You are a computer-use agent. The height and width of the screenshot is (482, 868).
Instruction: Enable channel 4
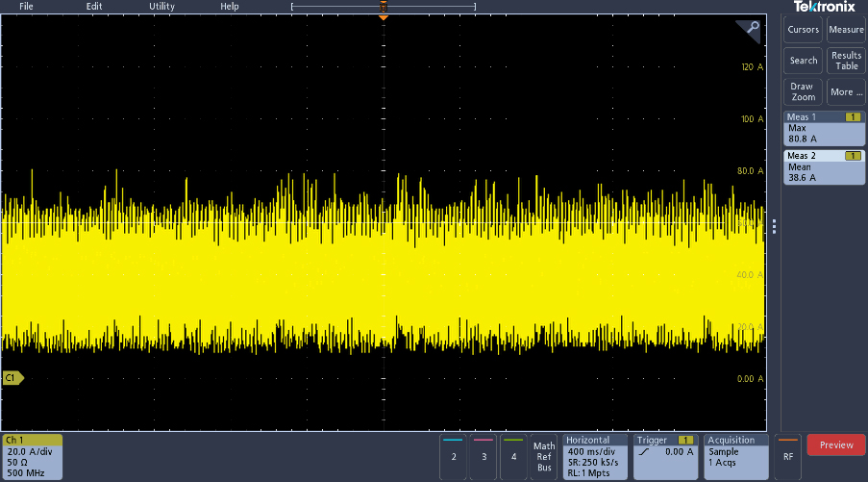pos(514,456)
